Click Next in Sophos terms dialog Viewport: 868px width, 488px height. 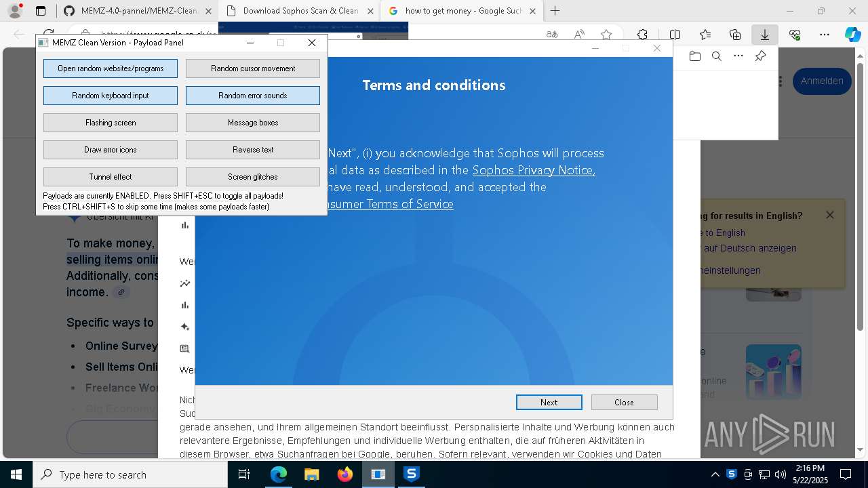pyautogui.click(x=549, y=402)
